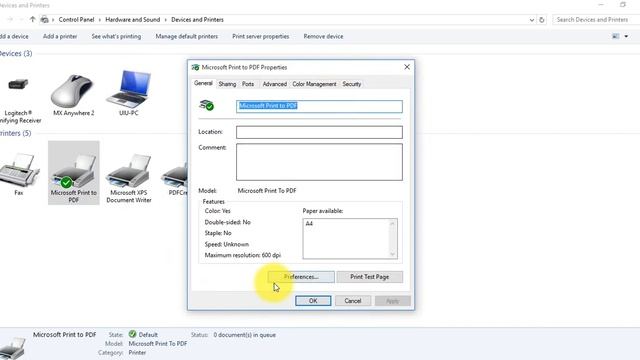Click the printer name input field
Image resolution: width=640 pixels, height=360 pixels.
pyautogui.click(x=319, y=106)
